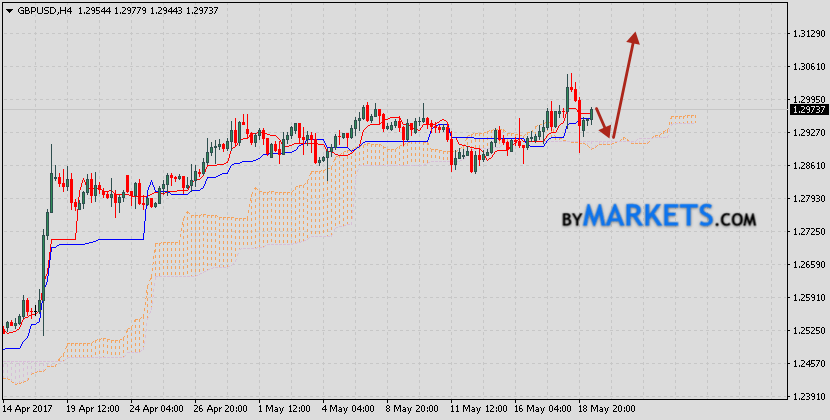
Task: Click the 14 Apr 2017 date label
Action: coord(30,409)
